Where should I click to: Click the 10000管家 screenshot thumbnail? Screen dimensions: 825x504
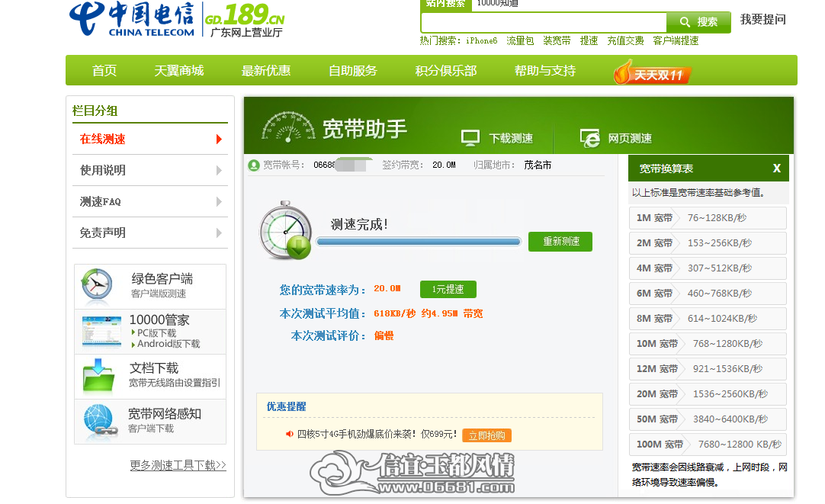pyautogui.click(x=102, y=332)
